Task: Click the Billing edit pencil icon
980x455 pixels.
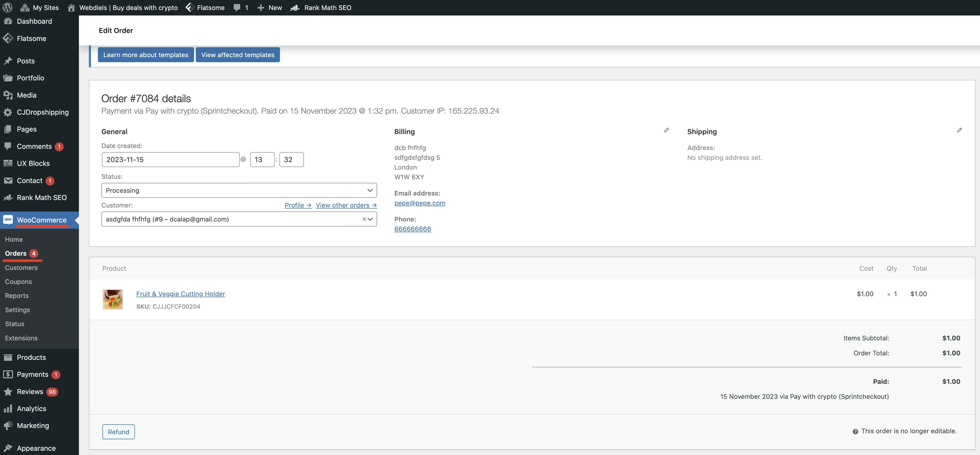Action: click(x=666, y=130)
